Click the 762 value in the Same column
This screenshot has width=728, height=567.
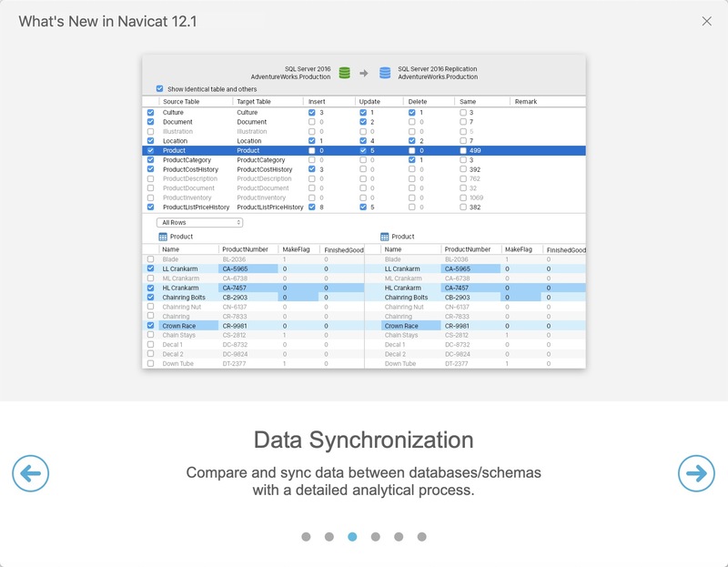tap(474, 178)
